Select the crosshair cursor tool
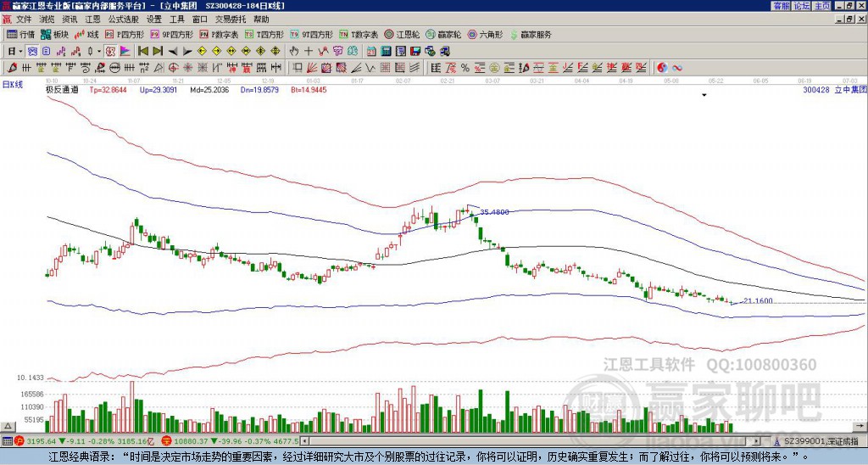868x465 pixels. click(309, 52)
